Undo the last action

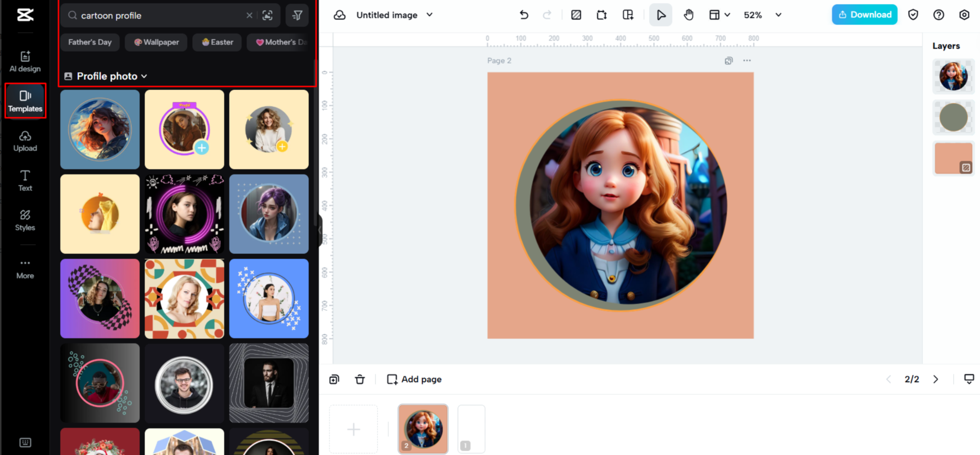click(x=524, y=15)
